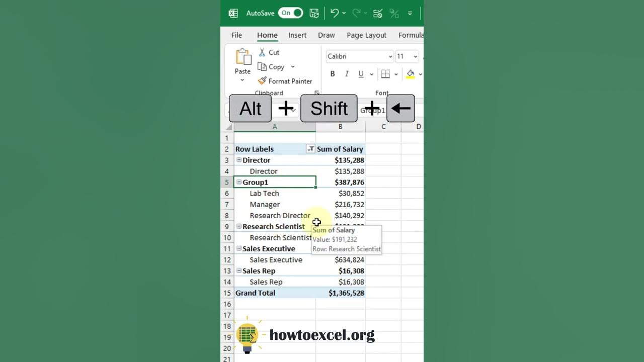This screenshot has width=644, height=362.
Task: Apply borders with the Borders icon
Action: click(x=385, y=74)
